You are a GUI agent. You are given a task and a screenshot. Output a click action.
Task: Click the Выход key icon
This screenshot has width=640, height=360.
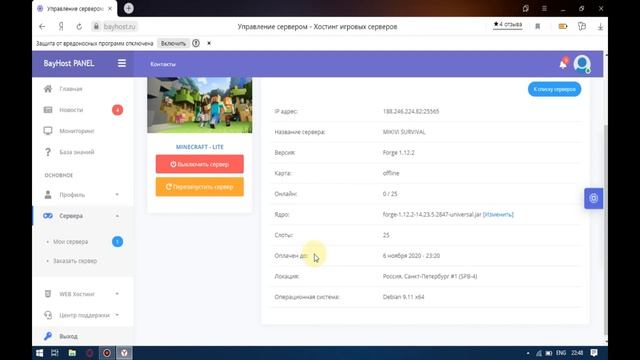pos(48,336)
